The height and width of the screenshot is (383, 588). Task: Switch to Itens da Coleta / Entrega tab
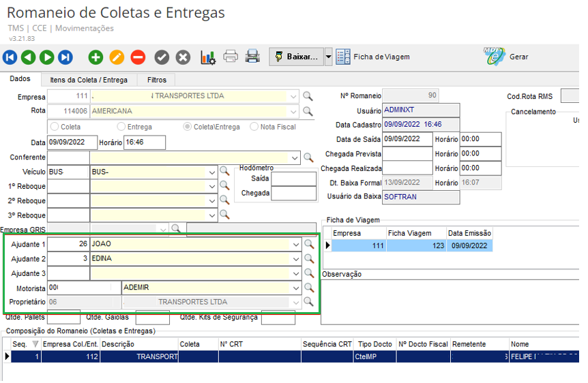pyautogui.click(x=89, y=80)
